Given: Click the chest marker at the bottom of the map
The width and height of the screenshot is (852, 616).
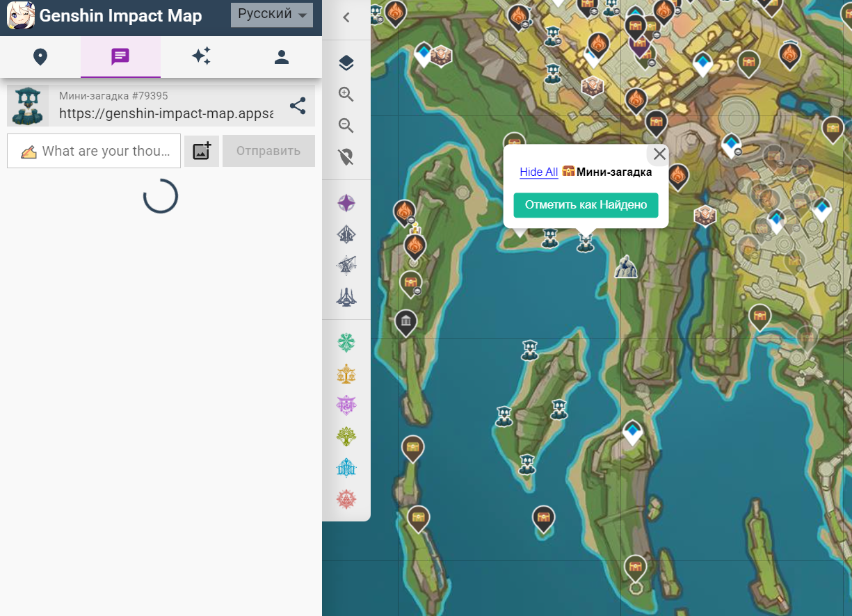Looking at the screenshot, I should click(635, 569).
